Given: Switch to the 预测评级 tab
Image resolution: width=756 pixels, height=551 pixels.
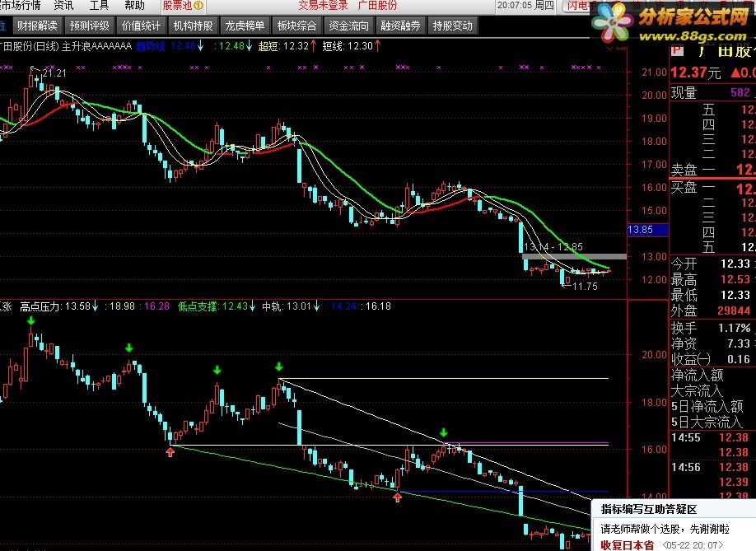Looking at the screenshot, I should [89, 26].
